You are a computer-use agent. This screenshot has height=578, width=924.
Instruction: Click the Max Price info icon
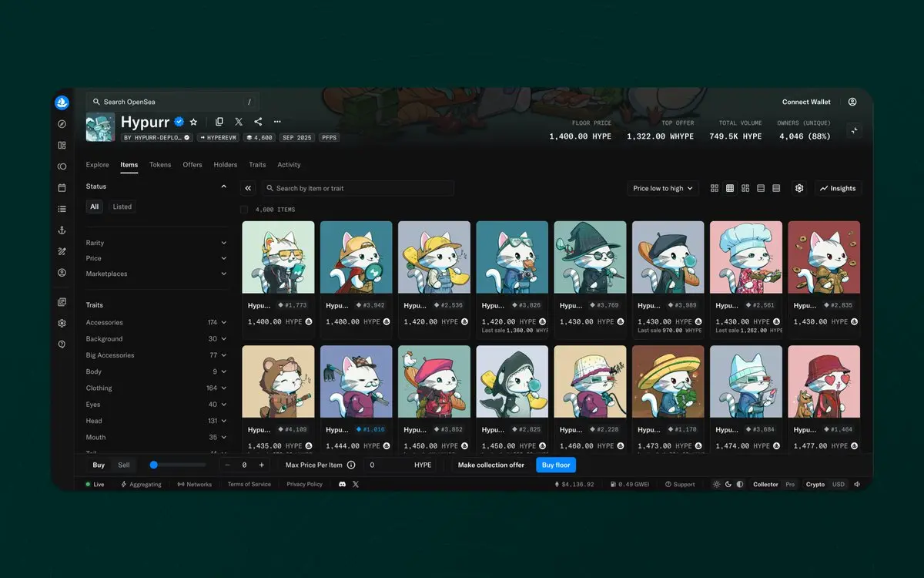coord(351,465)
